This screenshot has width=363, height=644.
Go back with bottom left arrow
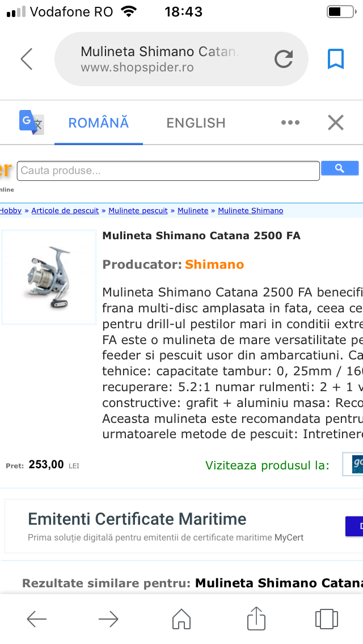[37, 619]
